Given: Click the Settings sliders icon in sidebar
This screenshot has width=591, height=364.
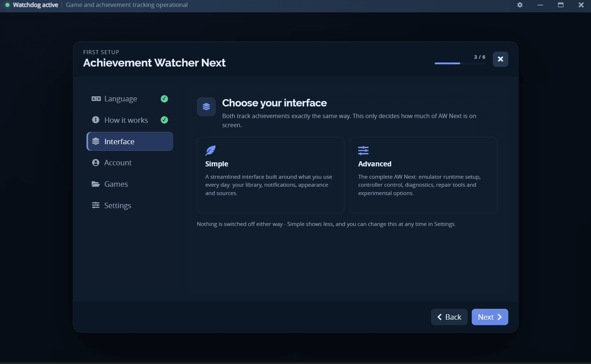Looking at the screenshot, I should (96, 205).
